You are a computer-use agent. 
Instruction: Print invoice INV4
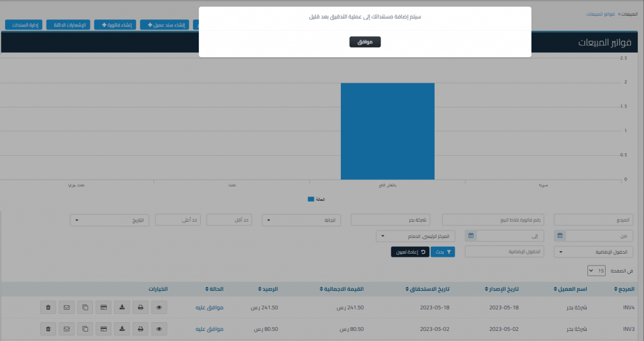[141, 308]
